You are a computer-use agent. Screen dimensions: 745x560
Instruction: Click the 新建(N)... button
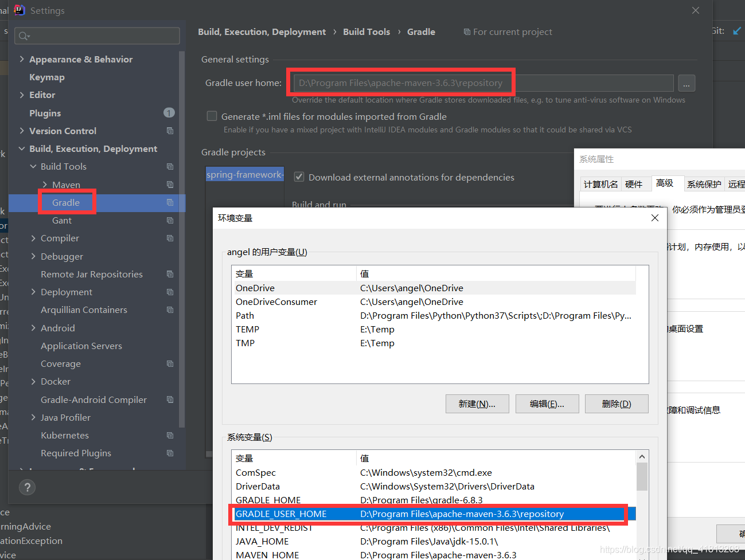[477, 404]
